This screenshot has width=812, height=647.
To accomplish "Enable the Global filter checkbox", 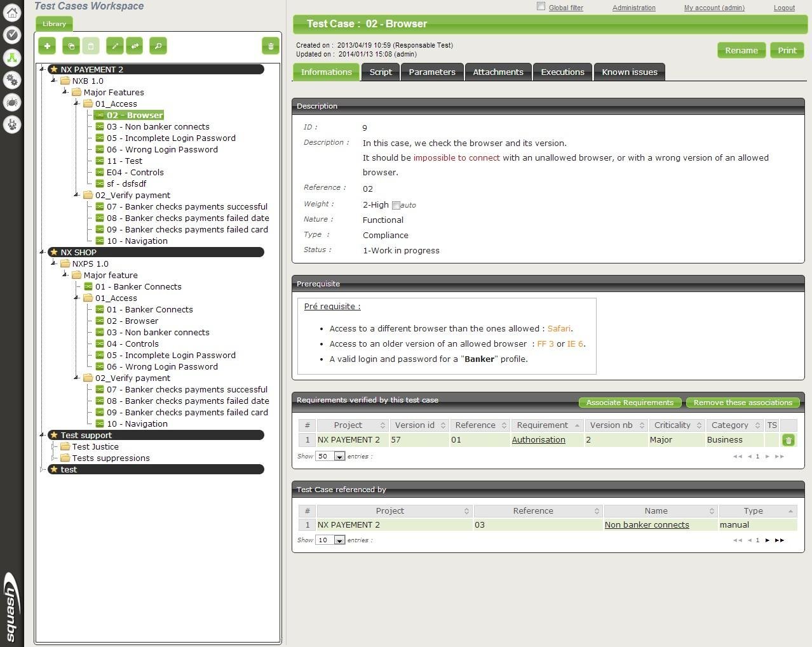I will click(x=541, y=6).
